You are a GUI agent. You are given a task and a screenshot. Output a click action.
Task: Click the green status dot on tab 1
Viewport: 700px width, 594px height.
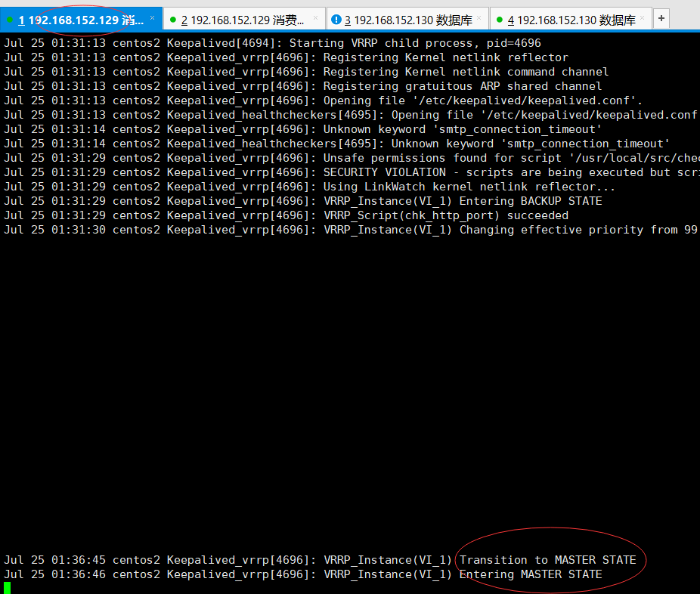(9, 20)
